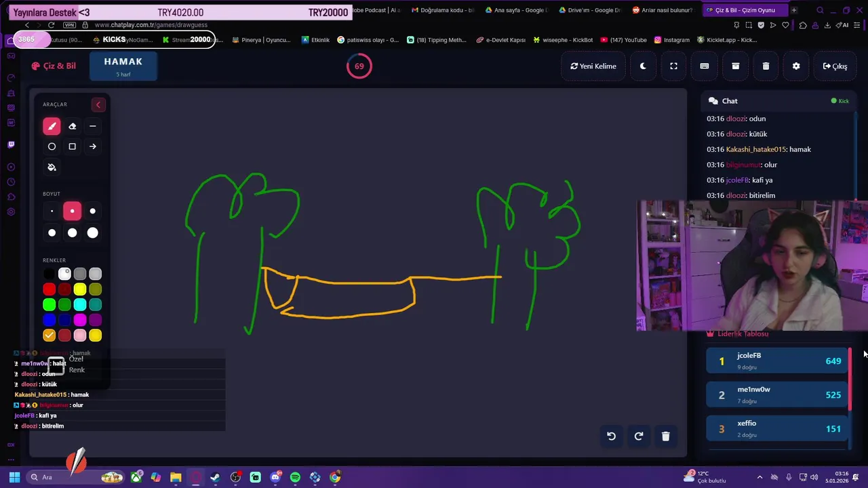Undo the last drawing stroke

[x=611, y=436]
